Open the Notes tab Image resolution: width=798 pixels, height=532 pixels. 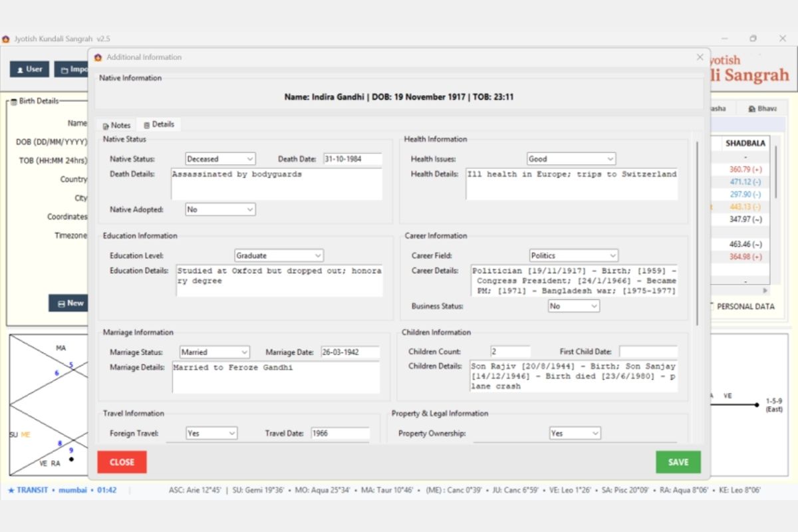(116, 125)
